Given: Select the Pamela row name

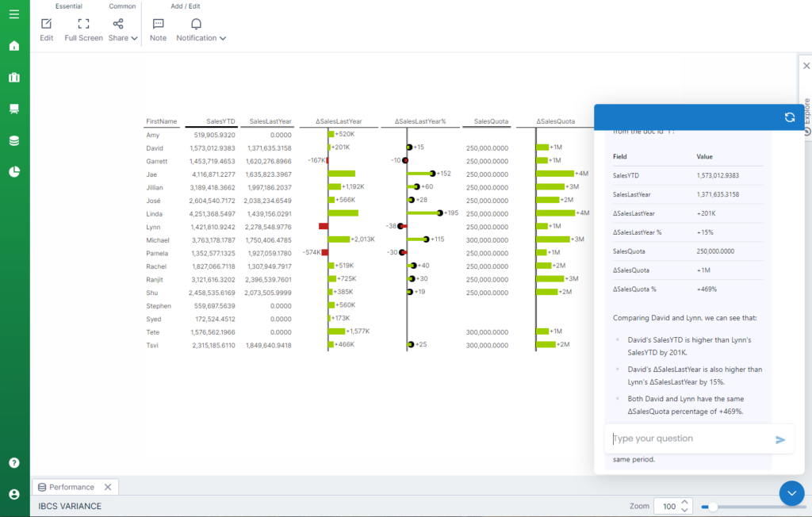Looking at the screenshot, I should tap(157, 253).
